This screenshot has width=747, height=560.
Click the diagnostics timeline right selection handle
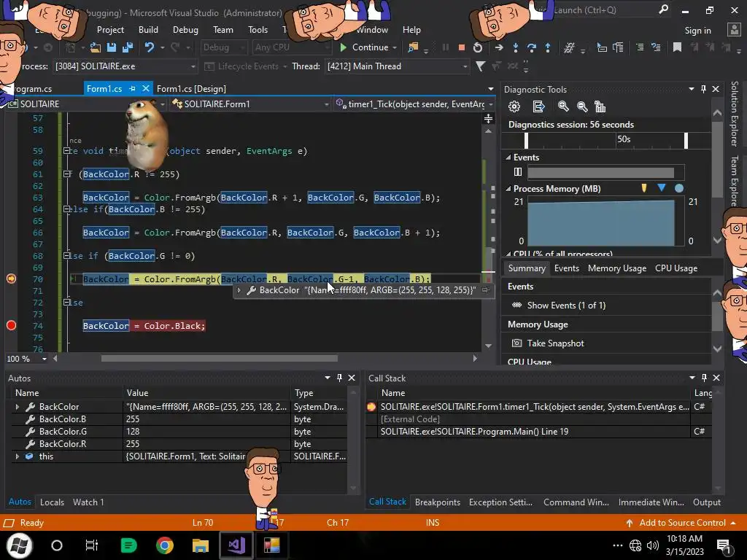coord(686,141)
